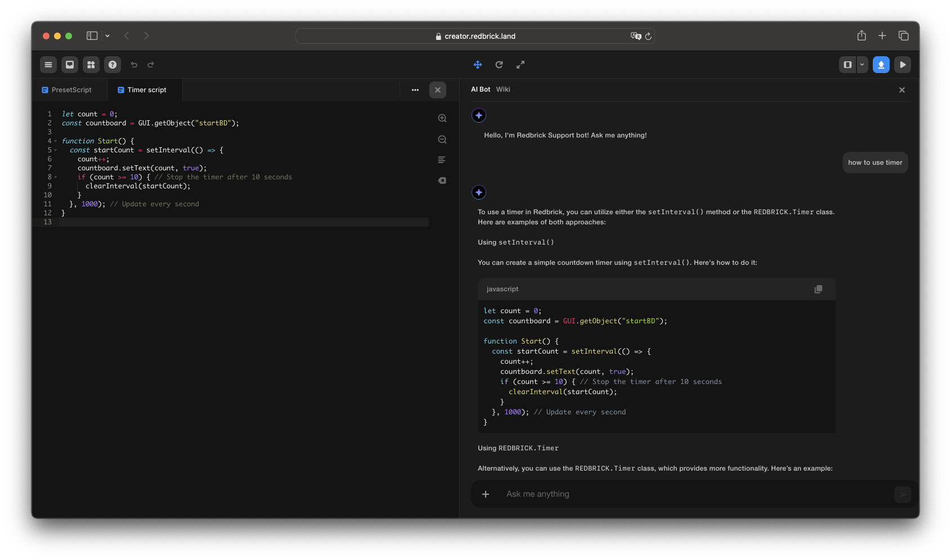Switch to Timer script tab
Viewport: 951px width, 560px height.
(142, 90)
